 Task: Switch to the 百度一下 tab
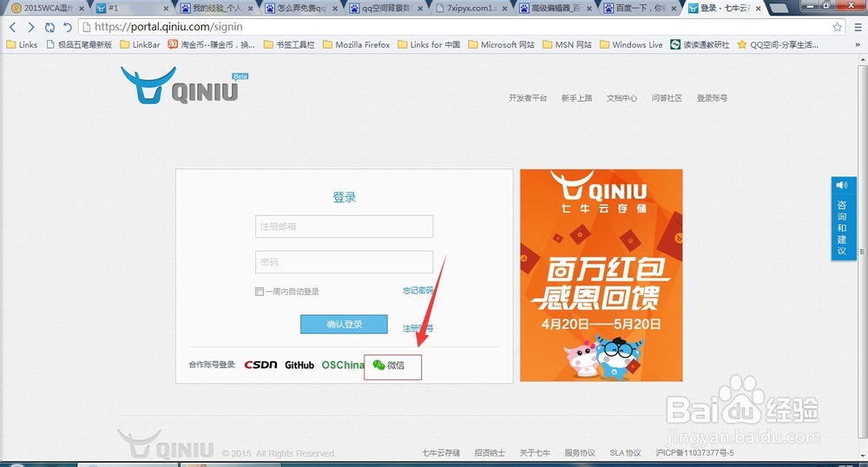641,9
